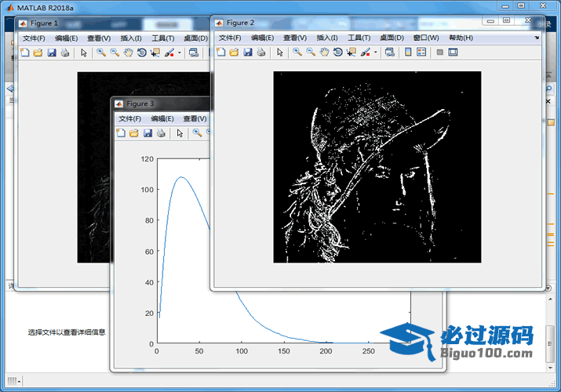
Task: Open 文件(F) menu in Figure 2
Action: tap(230, 38)
